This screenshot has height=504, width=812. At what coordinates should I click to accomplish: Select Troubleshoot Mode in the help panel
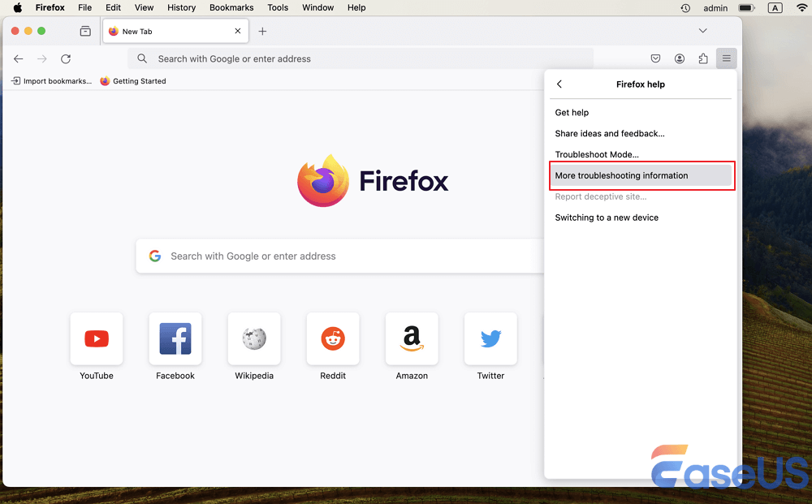point(597,154)
